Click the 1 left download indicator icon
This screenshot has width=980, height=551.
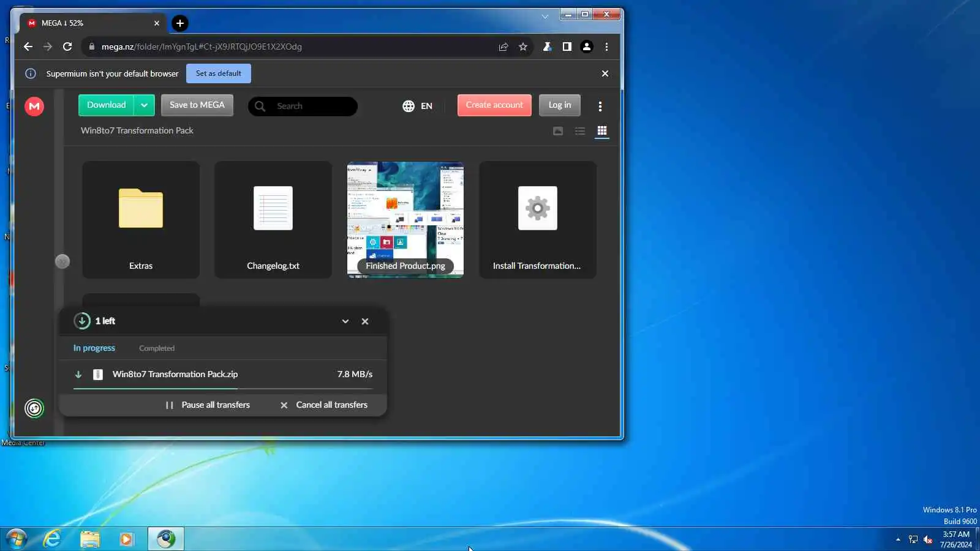(82, 321)
